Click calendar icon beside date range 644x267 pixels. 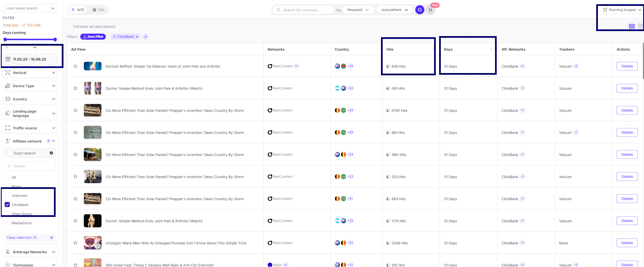[8, 59]
